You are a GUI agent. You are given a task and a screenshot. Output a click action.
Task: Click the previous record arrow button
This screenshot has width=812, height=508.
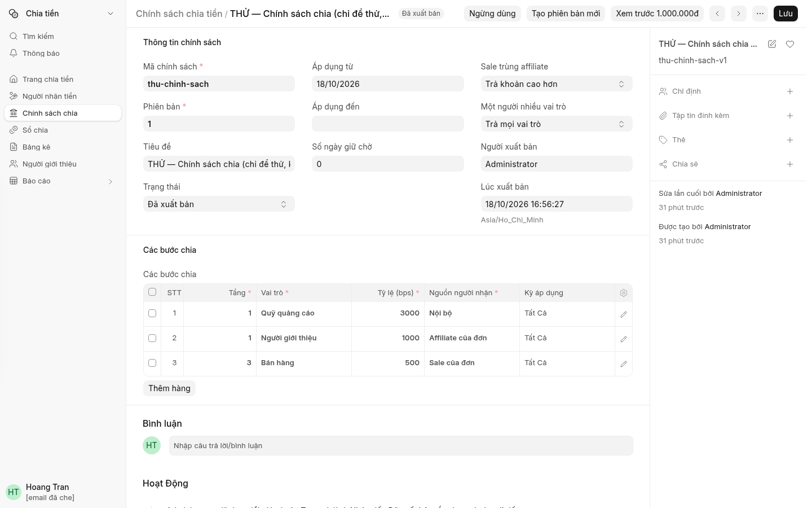[x=717, y=14]
